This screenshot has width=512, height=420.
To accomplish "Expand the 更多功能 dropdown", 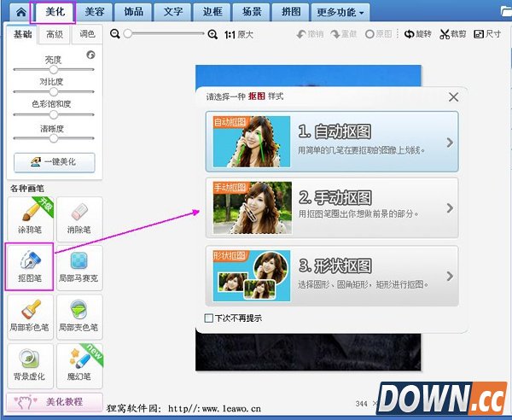I will [x=340, y=13].
